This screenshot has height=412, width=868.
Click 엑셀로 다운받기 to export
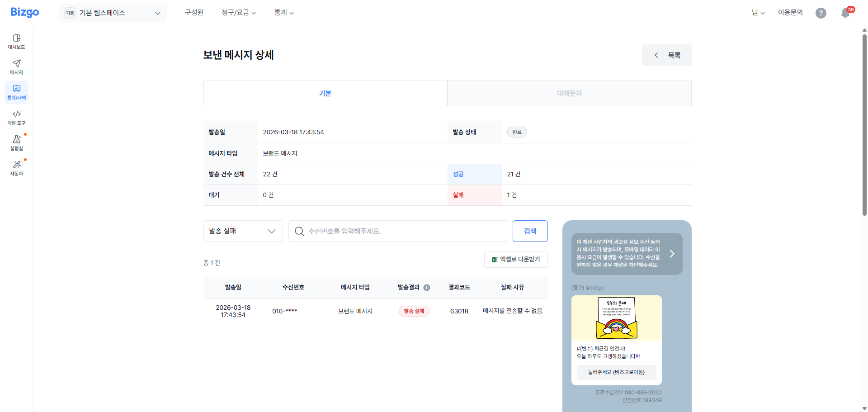516,259
